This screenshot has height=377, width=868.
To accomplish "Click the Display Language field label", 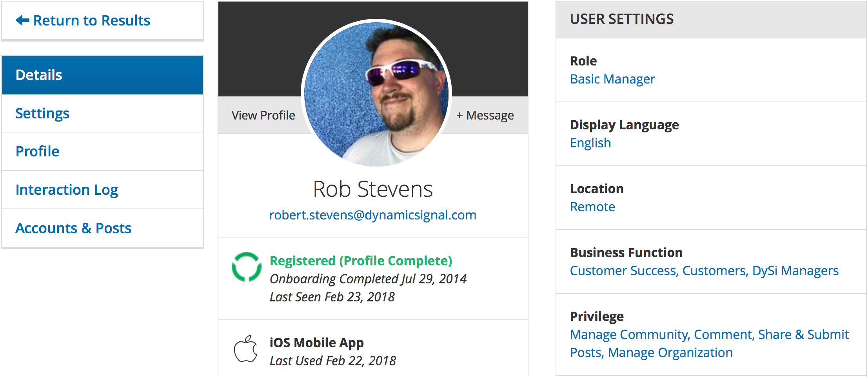I will pos(625,125).
